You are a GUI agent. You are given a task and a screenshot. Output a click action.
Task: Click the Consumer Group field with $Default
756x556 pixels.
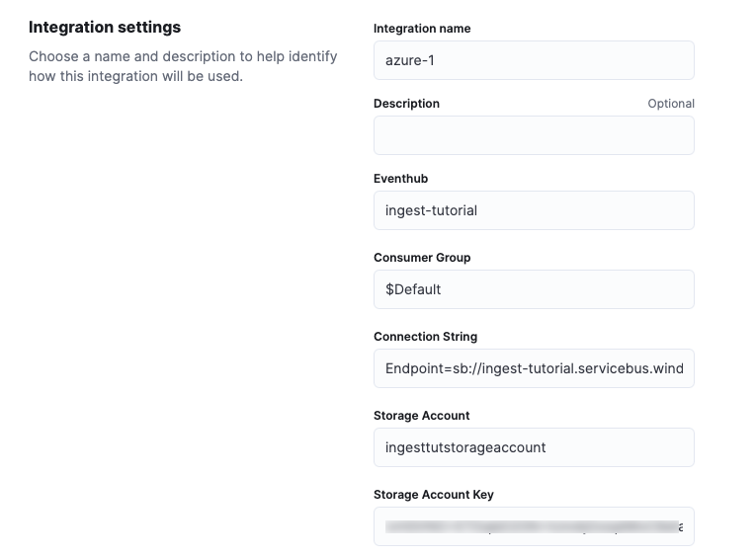tap(534, 289)
